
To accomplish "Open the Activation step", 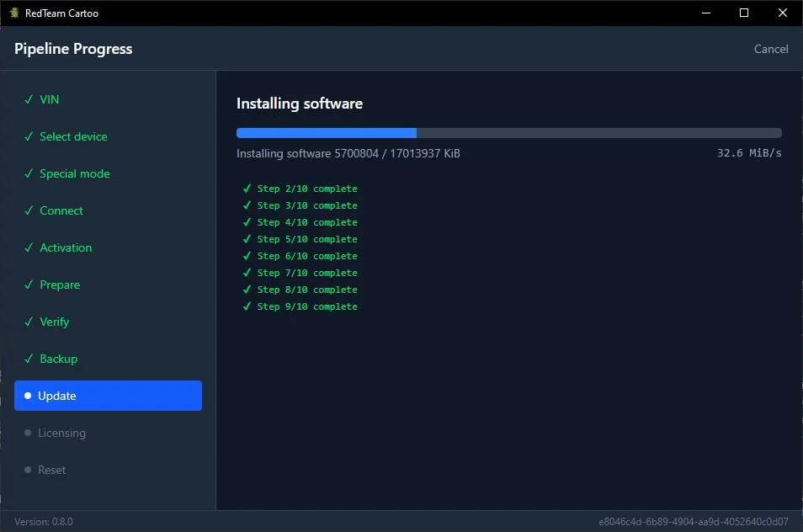I will click(x=108, y=247).
